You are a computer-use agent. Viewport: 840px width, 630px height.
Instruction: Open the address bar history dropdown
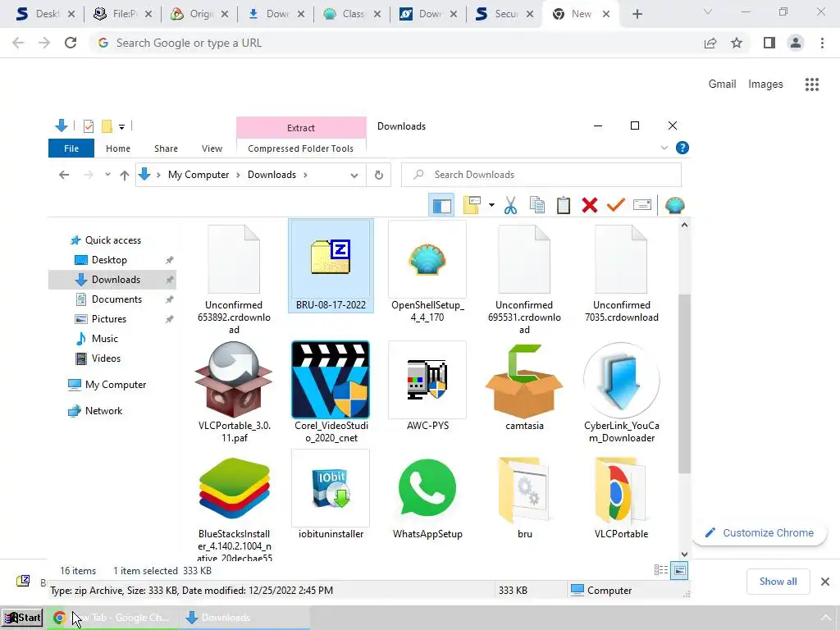[x=354, y=176]
